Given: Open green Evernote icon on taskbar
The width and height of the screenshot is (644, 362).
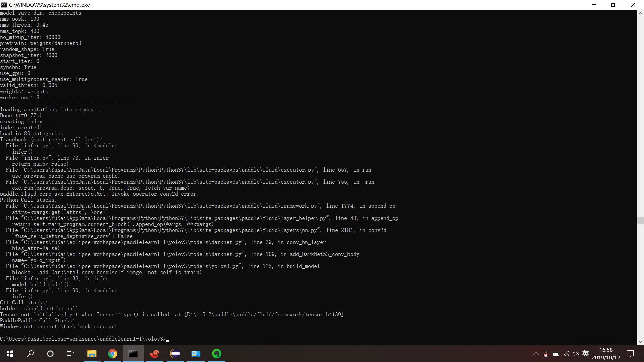Looking at the screenshot, I should [x=217, y=354].
